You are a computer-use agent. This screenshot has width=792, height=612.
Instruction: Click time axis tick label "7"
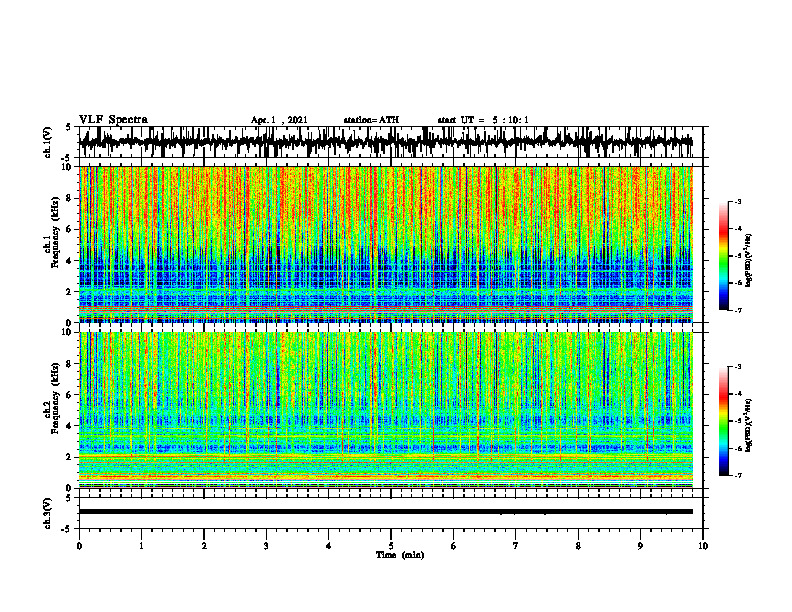[516, 546]
